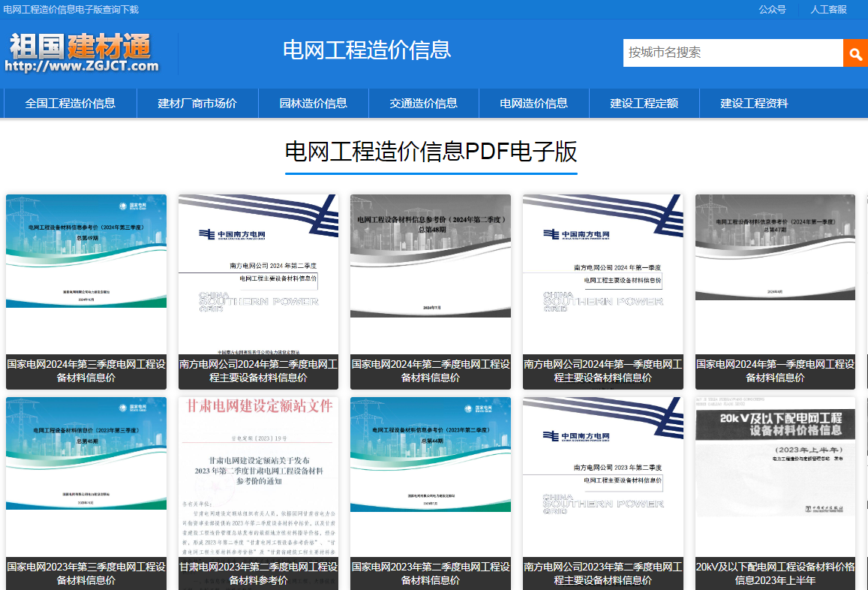
Task: Click caption 南方电网公司2024年第一季度电网工程主要设备材料信息价
Action: point(603,371)
